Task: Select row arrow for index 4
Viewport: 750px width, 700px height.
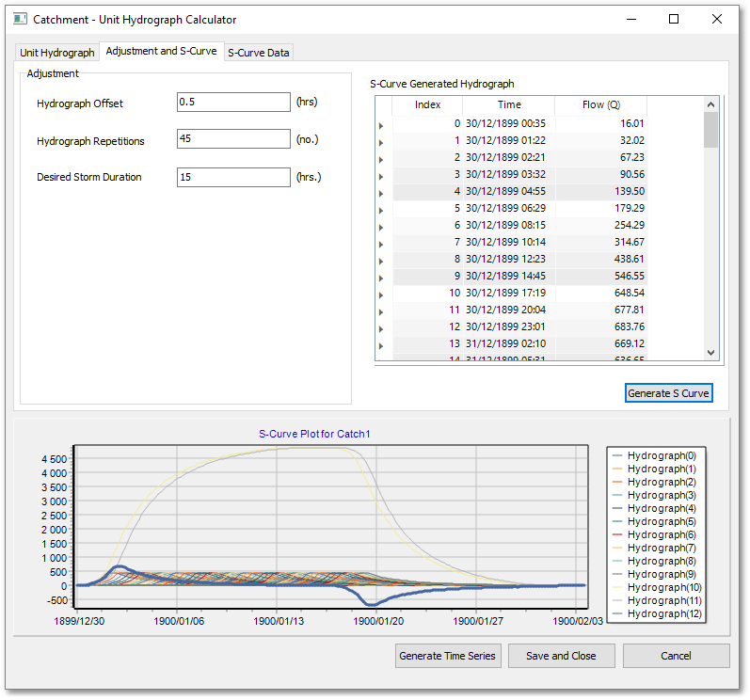Action: [381, 194]
